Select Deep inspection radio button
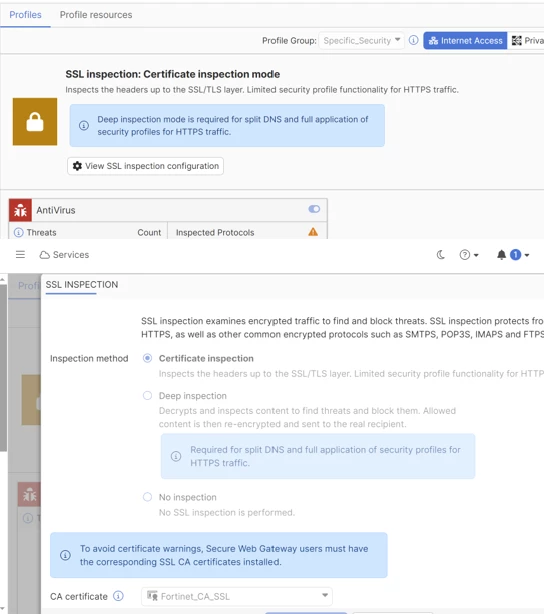This screenshot has width=544, height=614. click(x=147, y=396)
